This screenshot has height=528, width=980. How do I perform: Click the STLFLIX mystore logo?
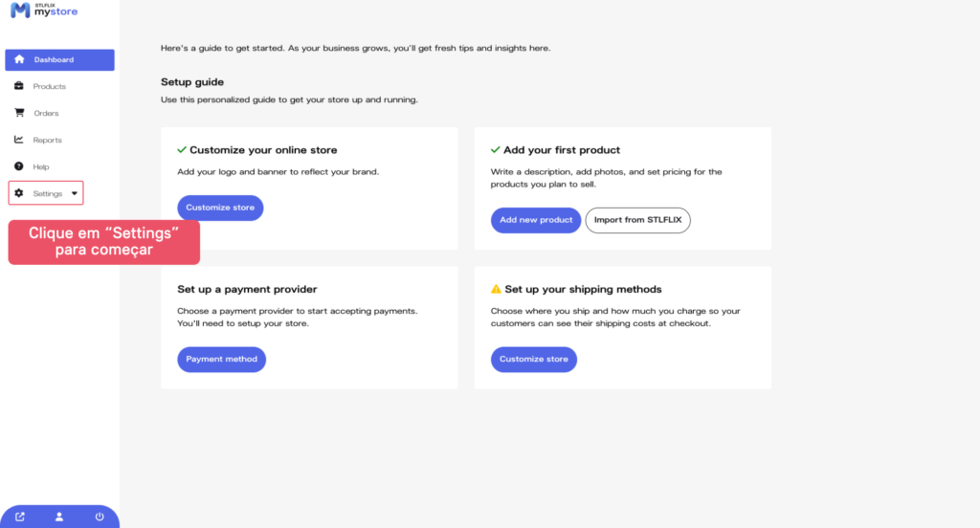(x=44, y=11)
